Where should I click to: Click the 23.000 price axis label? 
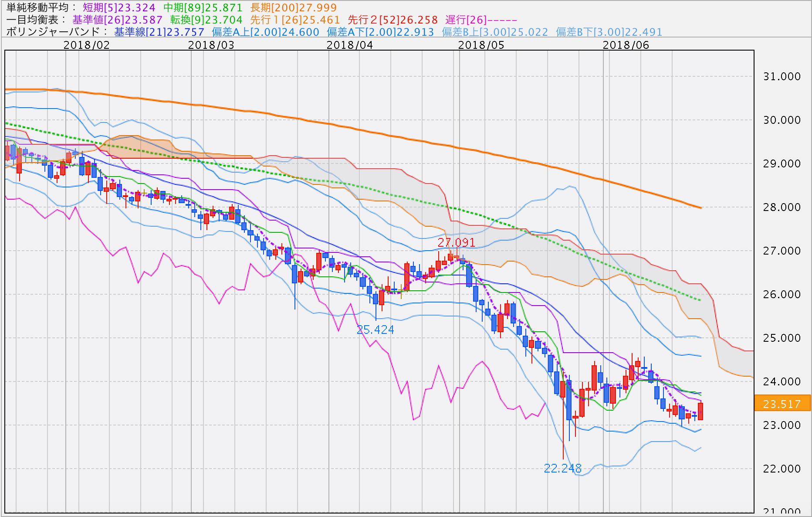tap(782, 425)
